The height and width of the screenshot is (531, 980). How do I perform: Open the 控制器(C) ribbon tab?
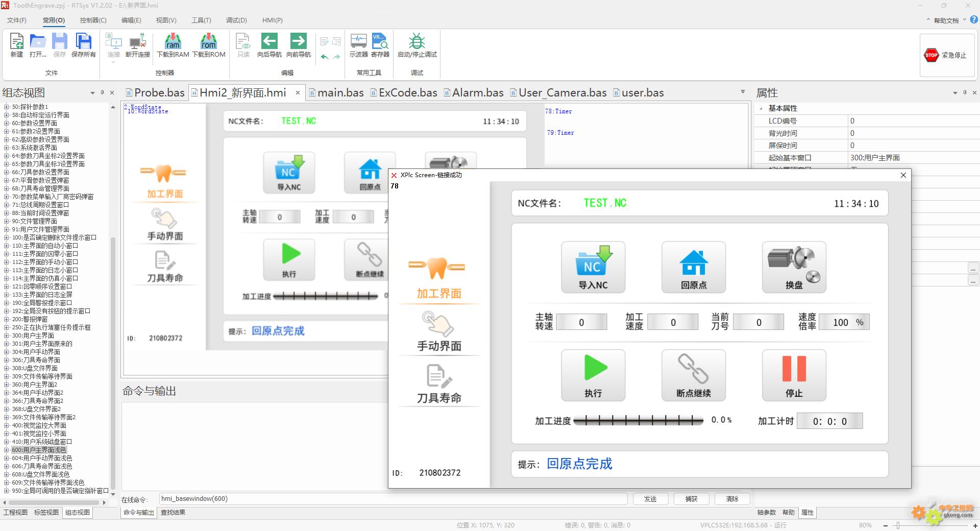pyautogui.click(x=93, y=20)
